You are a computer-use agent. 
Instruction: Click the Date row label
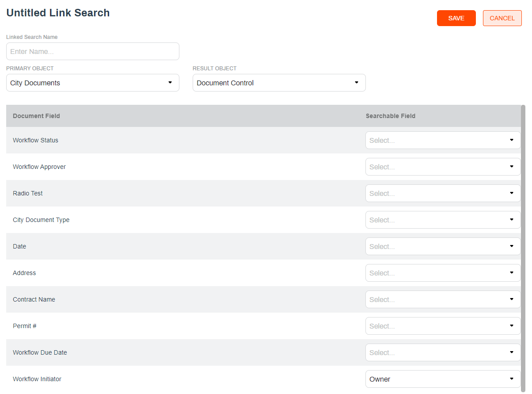pyautogui.click(x=19, y=246)
